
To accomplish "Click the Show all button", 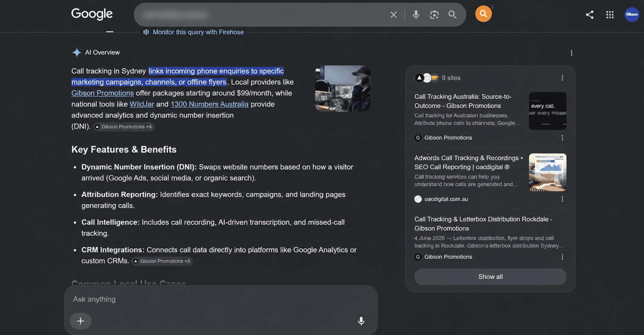I will [x=490, y=277].
